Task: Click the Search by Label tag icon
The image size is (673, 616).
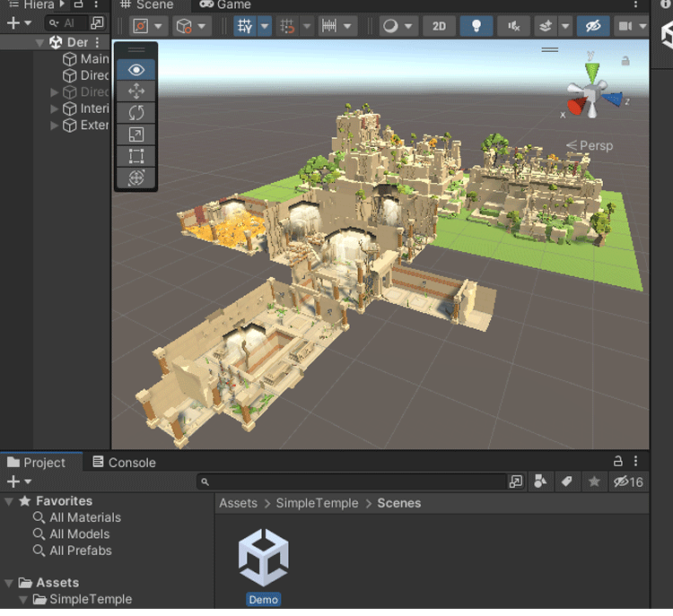Action: tap(566, 482)
